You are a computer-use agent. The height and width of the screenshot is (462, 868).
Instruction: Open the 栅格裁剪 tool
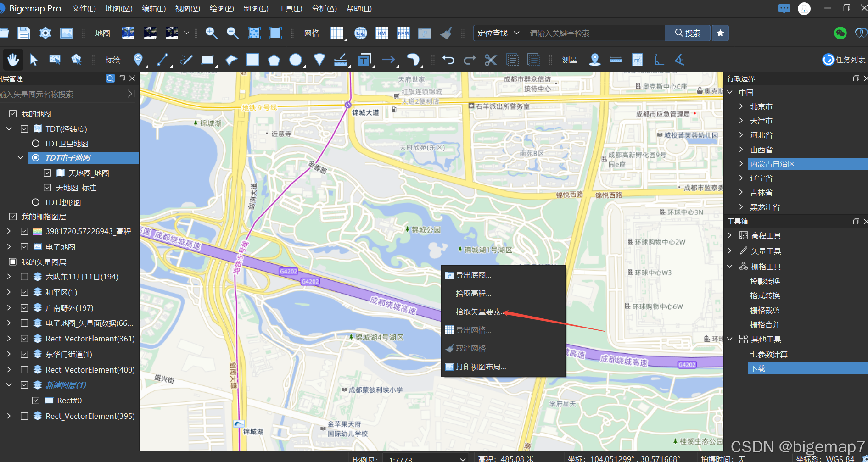point(765,310)
